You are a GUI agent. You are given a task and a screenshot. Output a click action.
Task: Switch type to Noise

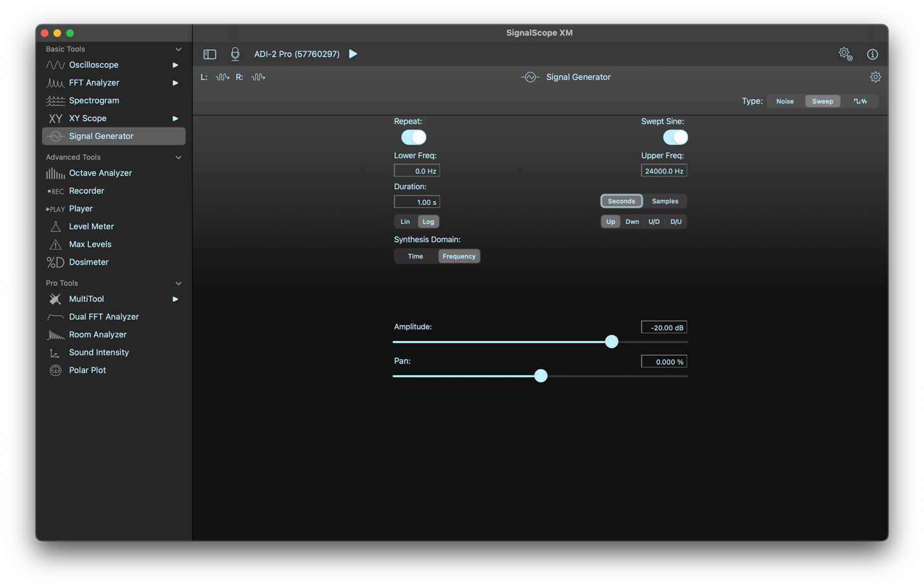coord(784,101)
